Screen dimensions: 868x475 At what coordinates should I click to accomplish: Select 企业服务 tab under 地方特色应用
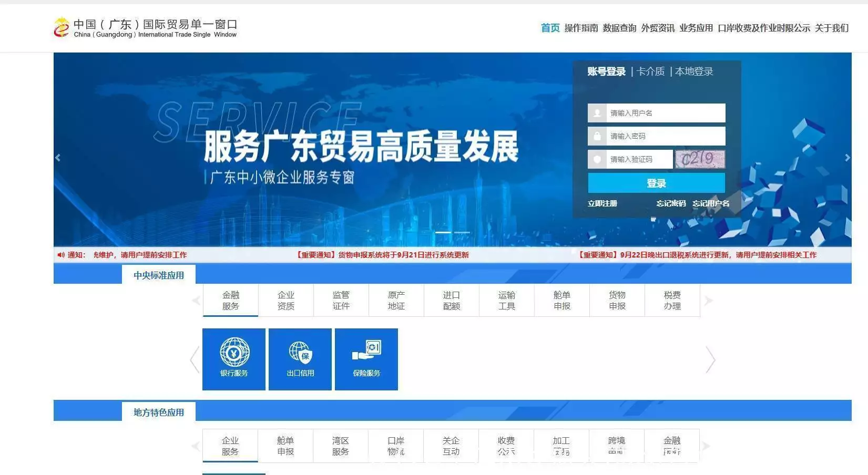230,446
